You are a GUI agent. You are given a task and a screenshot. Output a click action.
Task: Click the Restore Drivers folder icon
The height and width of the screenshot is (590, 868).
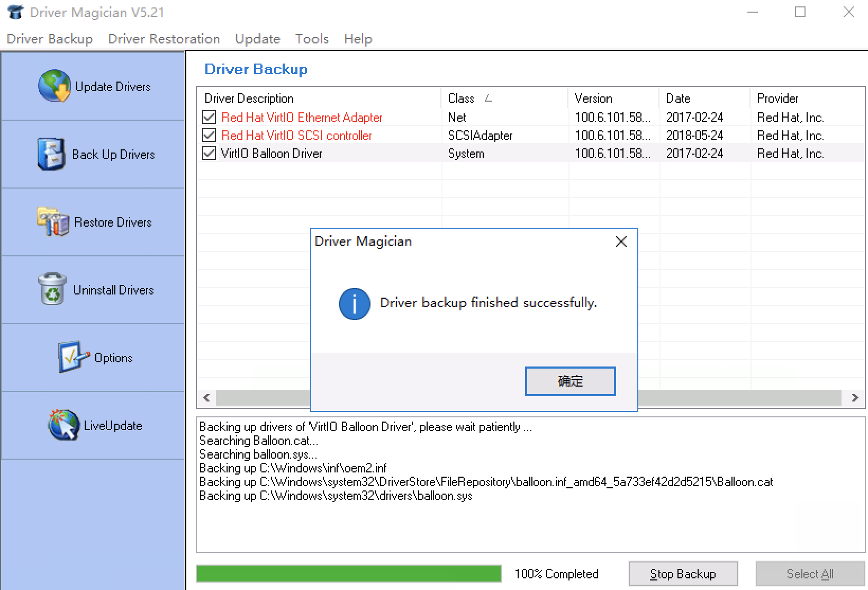point(53,221)
